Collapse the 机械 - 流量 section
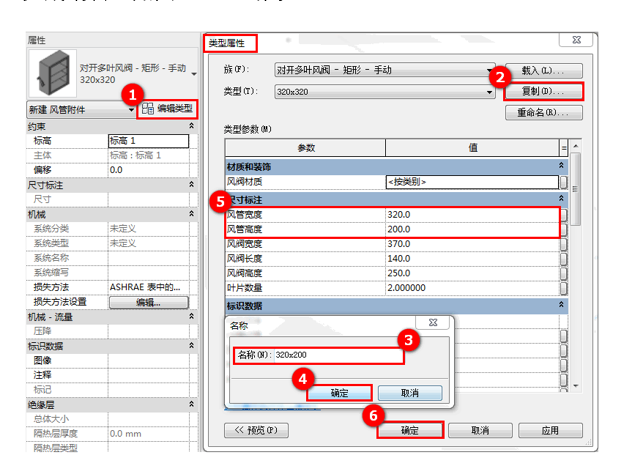 (191, 316)
